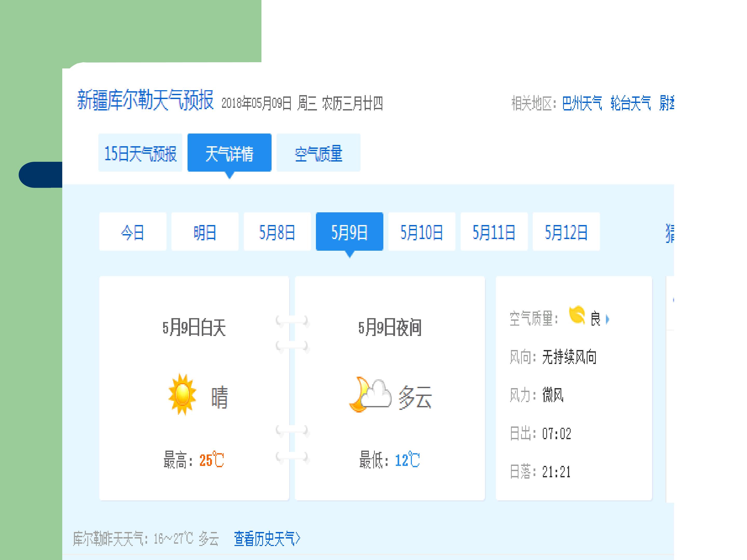Image resolution: width=747 pixels, height=560 pixels.
Task: Click the 5月9日白天 heading
Action: tap(194, 327)
